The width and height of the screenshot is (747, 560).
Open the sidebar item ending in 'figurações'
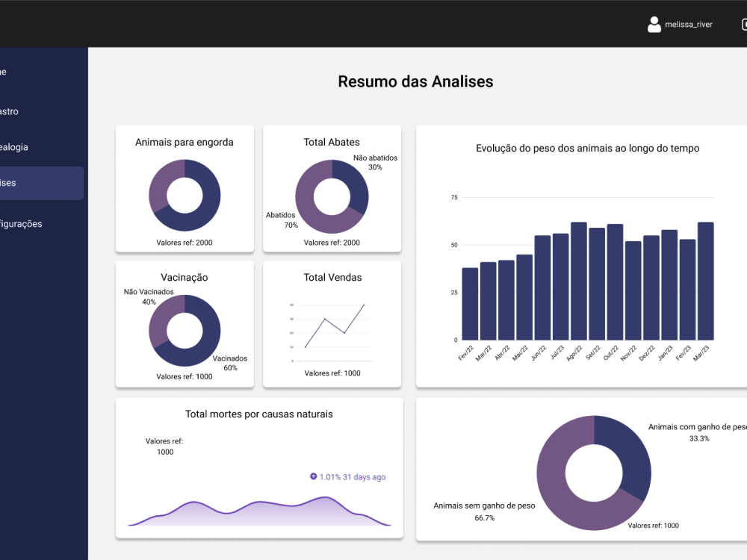21,224
